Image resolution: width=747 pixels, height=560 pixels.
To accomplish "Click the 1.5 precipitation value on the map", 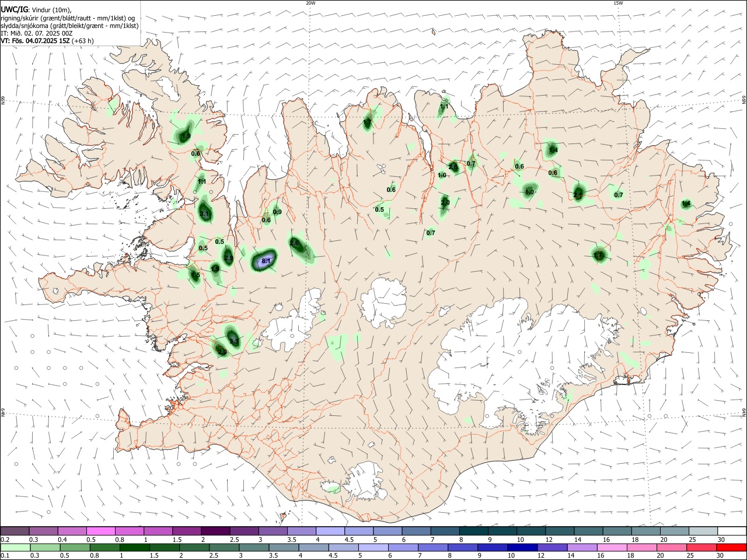I will tap(196, 275).
